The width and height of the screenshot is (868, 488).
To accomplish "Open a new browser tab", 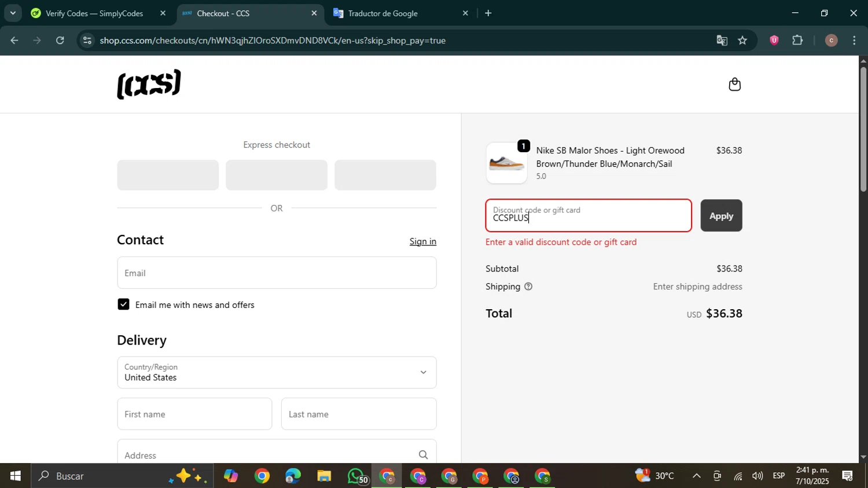I will (x=488, y=13).
